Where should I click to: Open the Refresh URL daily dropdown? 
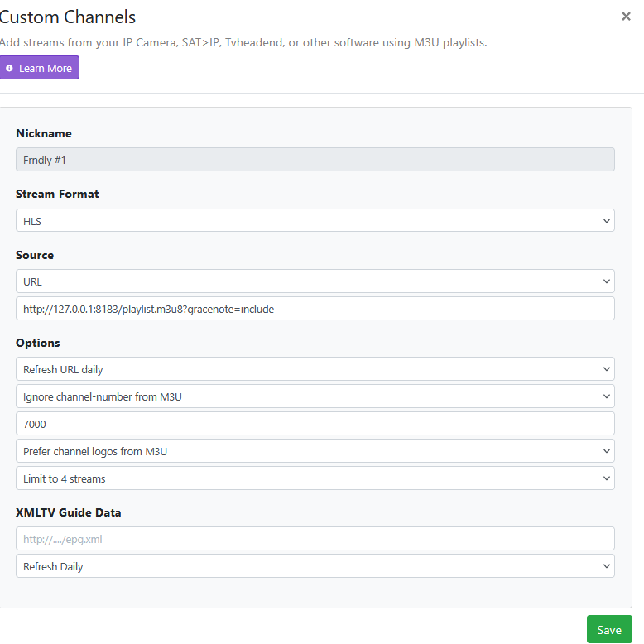tap(315, 369)
